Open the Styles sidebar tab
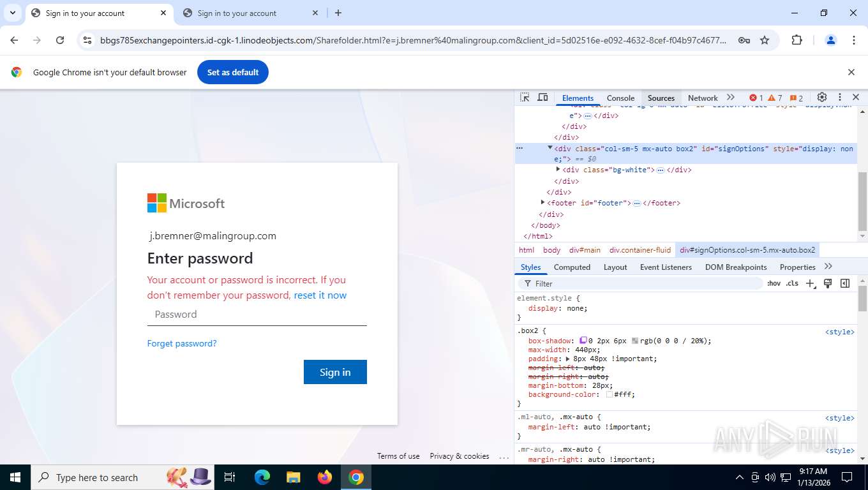 click(530, 267)
